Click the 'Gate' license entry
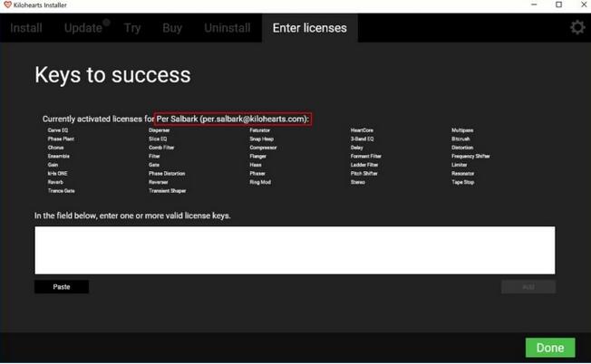The width and height of the screenshot is (591, 364). click(154, 165)
